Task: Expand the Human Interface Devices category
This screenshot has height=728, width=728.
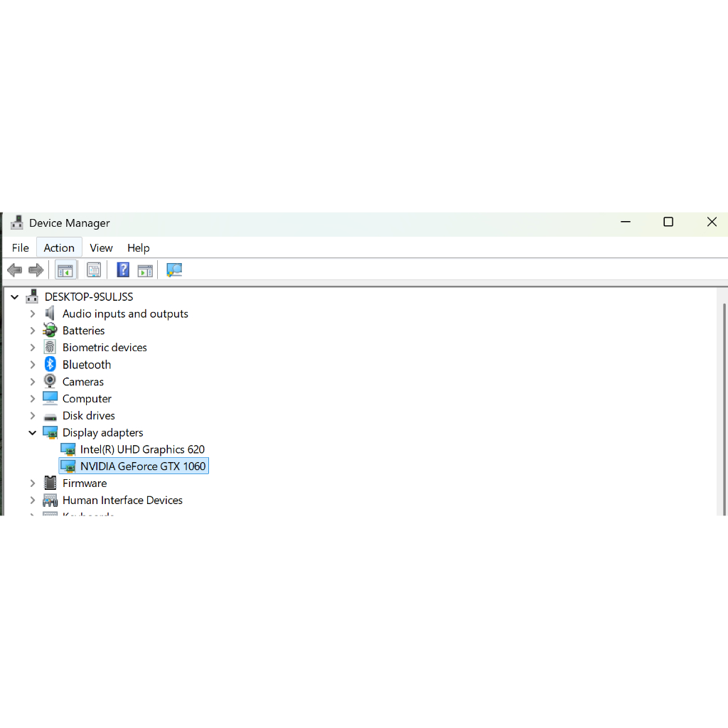Action: point(33,500)
